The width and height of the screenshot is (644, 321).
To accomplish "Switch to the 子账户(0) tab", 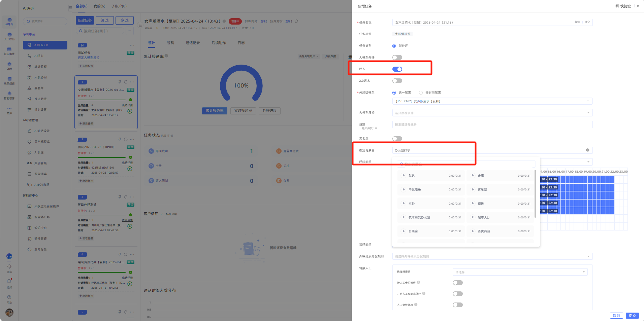I will 119,6.
